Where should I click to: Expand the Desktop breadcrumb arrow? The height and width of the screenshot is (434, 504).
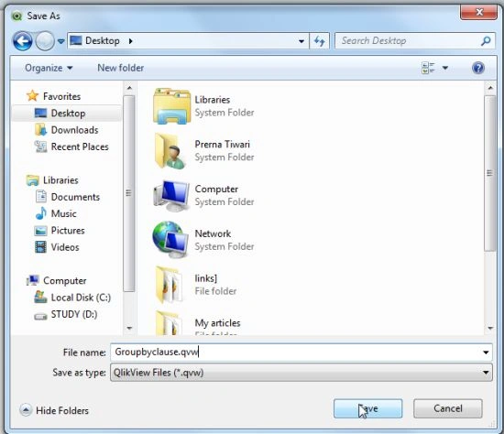pos(130,41)
